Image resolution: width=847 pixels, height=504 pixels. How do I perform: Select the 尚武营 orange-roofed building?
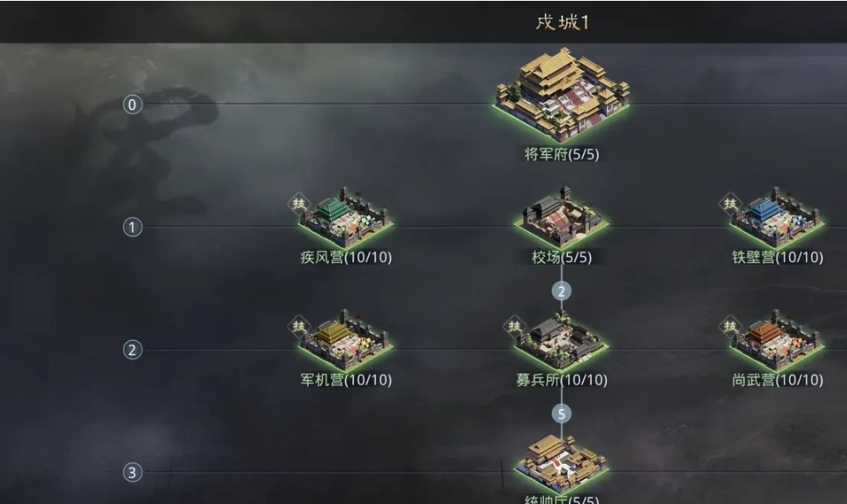[x=777, y=339]
